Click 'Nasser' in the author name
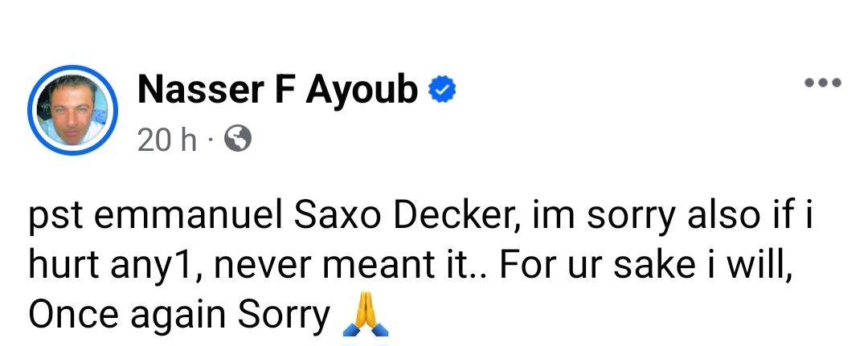The height and width of the screenshot is (346, 868). pos(199,91)
